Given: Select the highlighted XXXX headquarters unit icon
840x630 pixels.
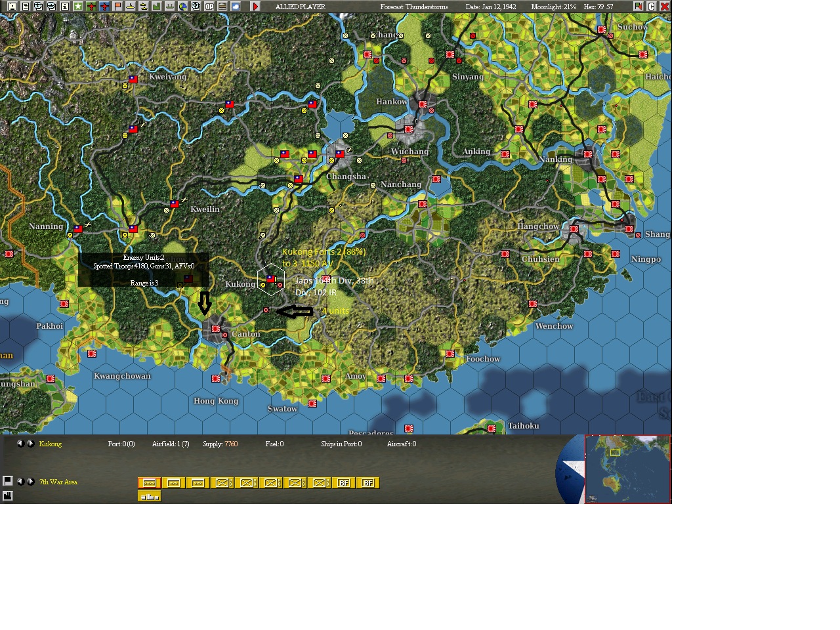Looking at the screenshot, I should point(150,483).
